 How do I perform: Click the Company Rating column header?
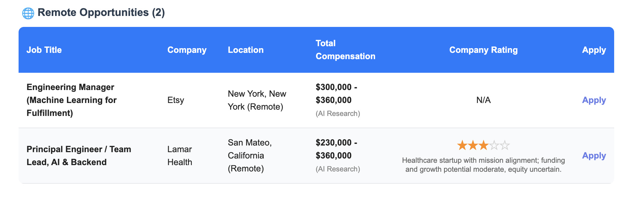[483, 50]
